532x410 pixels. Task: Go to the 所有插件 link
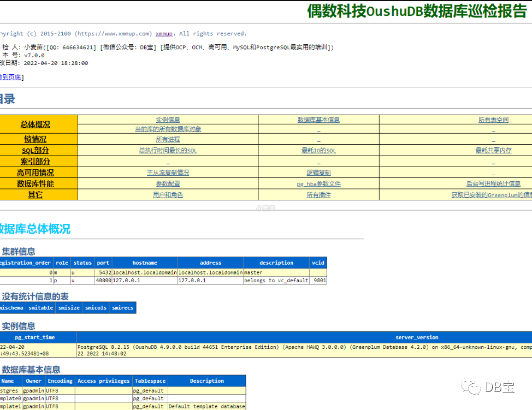318,195
